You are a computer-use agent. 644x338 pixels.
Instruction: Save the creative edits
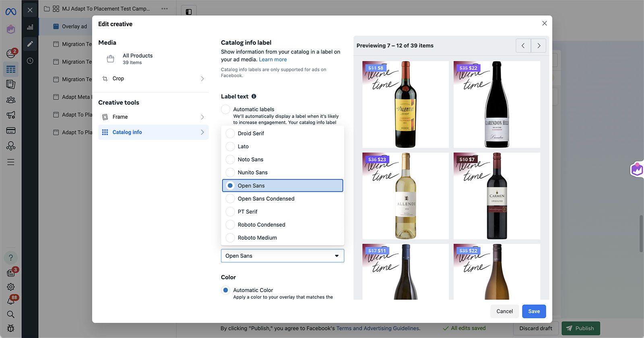click(534, 311)
